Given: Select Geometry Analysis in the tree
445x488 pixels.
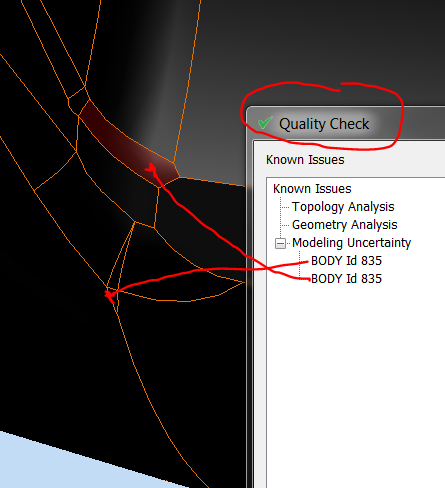Looking at the screenshot, I should (x=344, y=225).
